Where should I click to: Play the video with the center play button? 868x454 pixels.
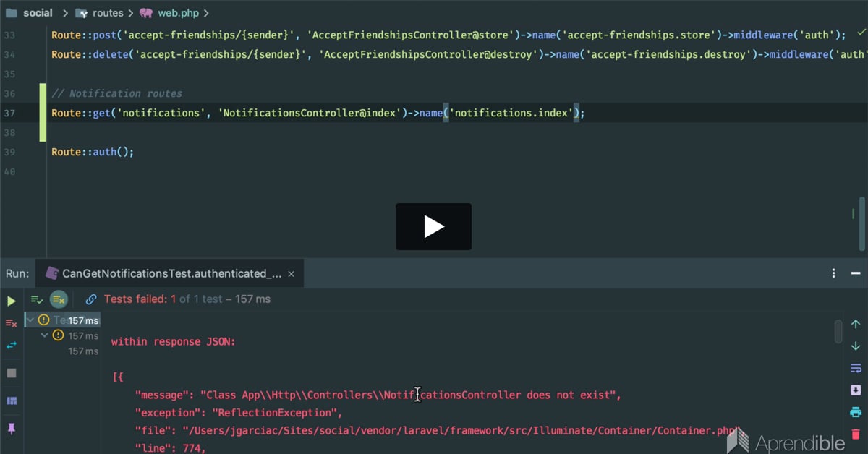click(433, 227)
